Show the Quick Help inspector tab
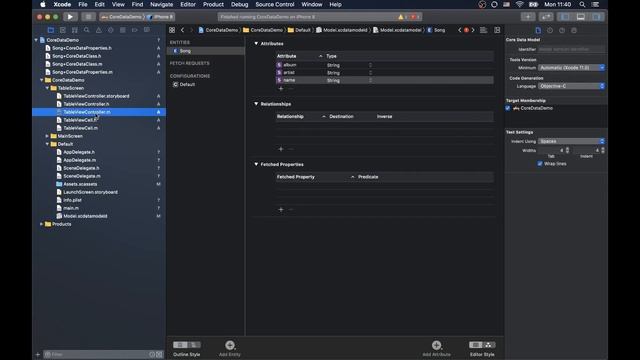Viewport: 640px width, 360px height. [562, 30]
